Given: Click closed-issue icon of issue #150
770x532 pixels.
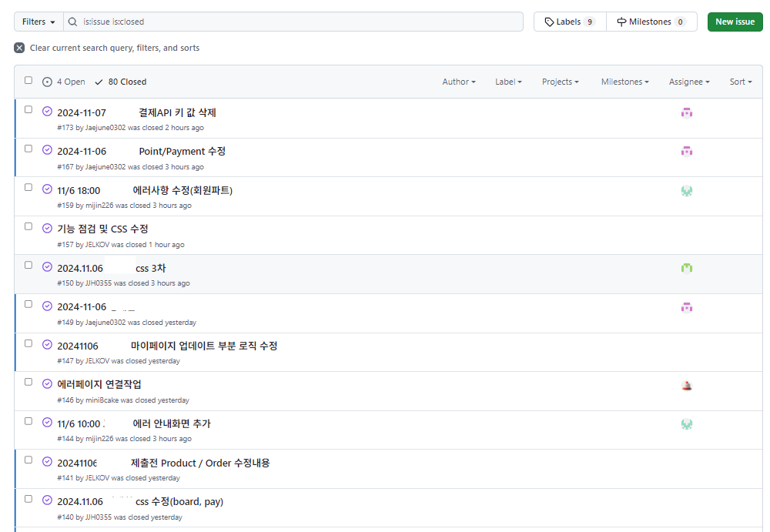Looking at the screenshot, I should pos(47,266).
